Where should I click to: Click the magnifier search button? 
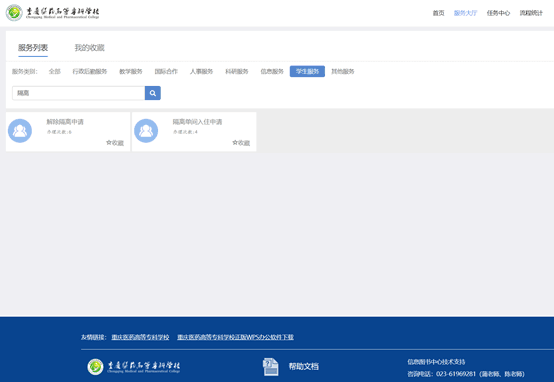click(153, 93)
